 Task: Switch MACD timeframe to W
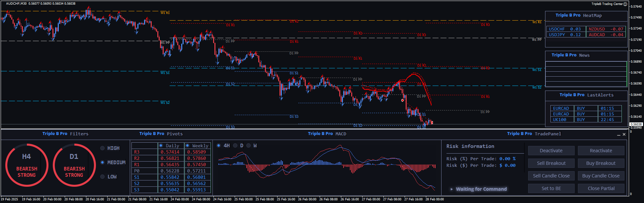click(x=249, y=146)
